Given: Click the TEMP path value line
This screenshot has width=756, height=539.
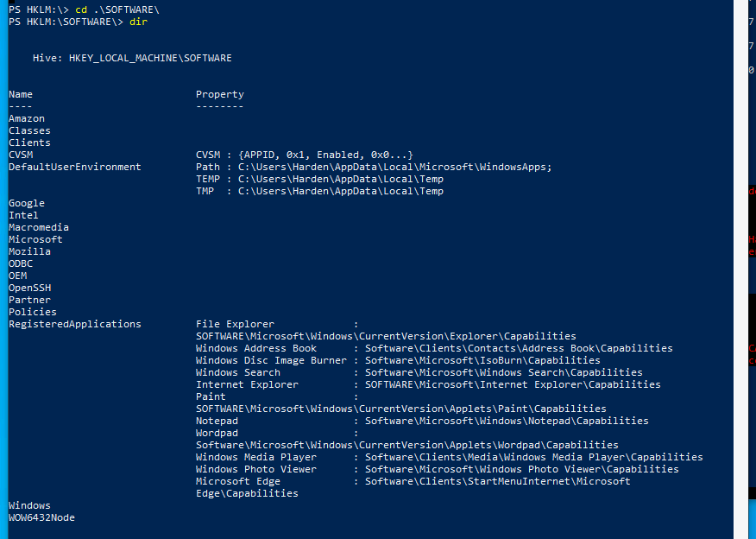Looking at the screenshot, I should (319, 179).
